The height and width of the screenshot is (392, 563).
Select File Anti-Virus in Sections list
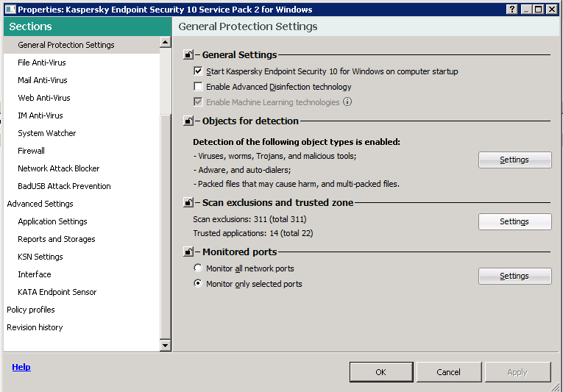coord(42,63)
